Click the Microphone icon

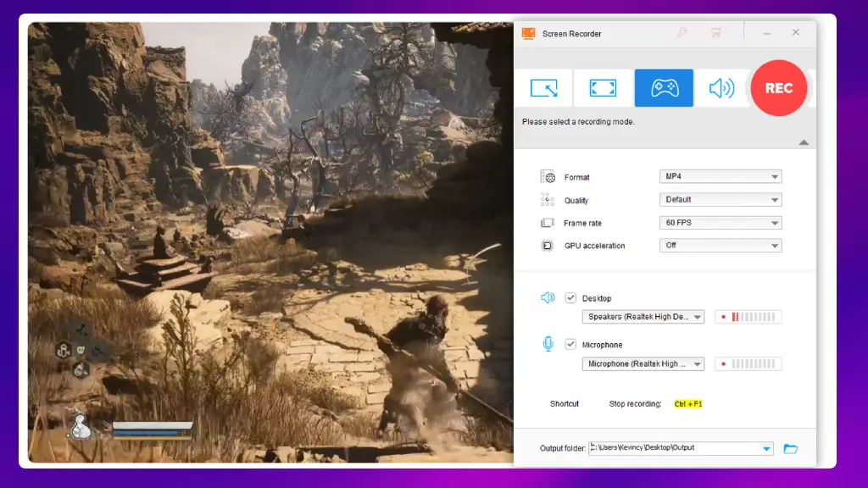[x=548, y=344]
